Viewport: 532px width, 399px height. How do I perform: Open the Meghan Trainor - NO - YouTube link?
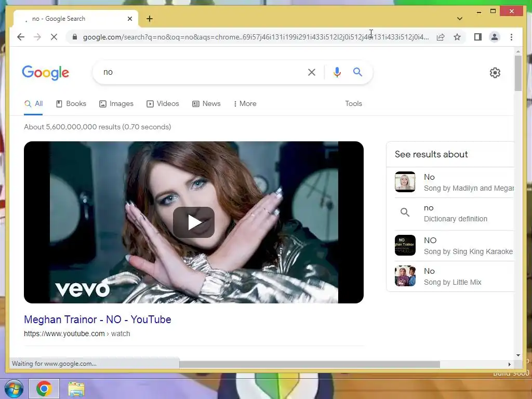click(x=97, y=320)
